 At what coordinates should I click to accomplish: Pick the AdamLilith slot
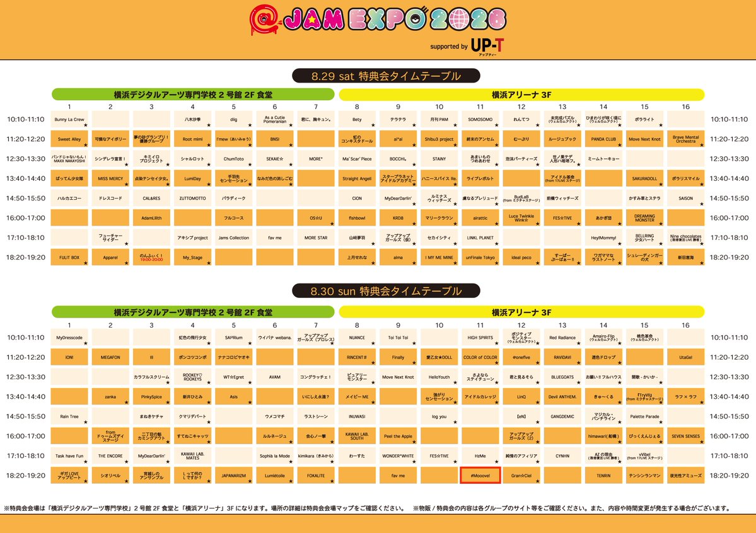(x=151, y=218)
